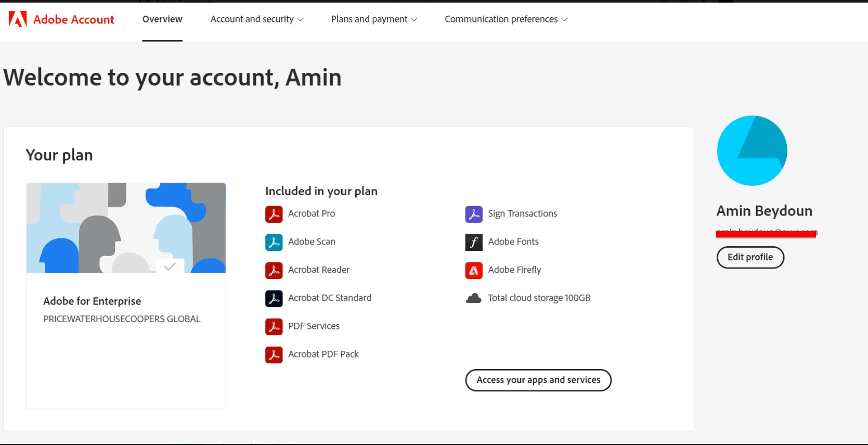
Task: Click the Adobe Scan icon
Action: [274, 242]
